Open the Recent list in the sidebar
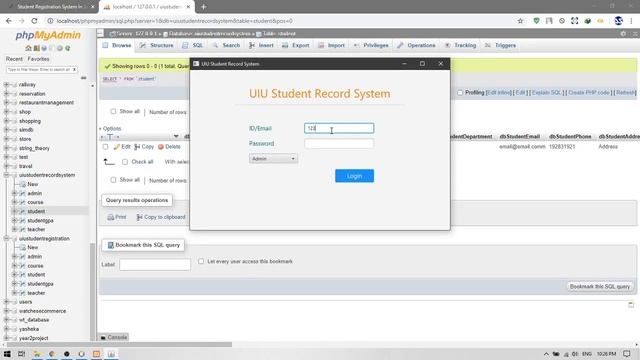The width and height of the screenshot is (640, 360). pos(14,59)
